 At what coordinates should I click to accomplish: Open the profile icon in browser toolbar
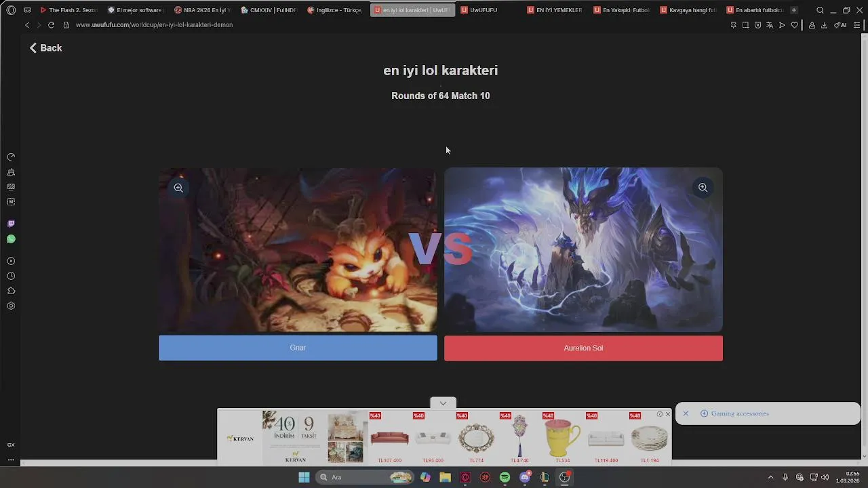(x=812, y=25)
